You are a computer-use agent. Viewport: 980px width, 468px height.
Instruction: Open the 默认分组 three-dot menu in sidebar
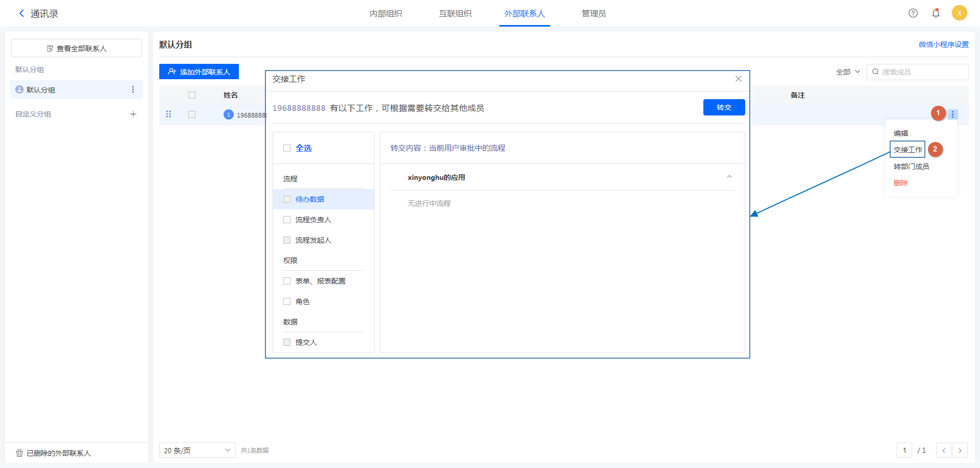tap(133, 89)
